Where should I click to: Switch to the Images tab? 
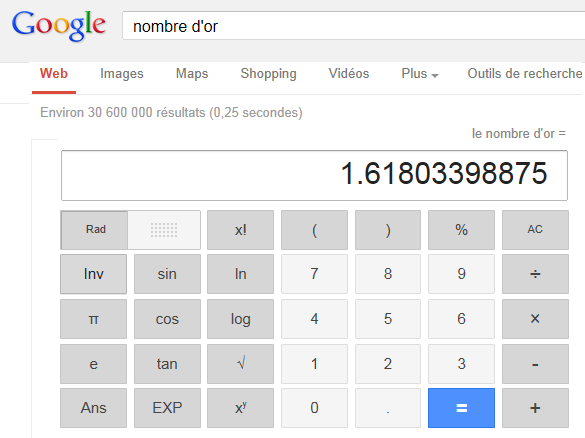[122, 74]
